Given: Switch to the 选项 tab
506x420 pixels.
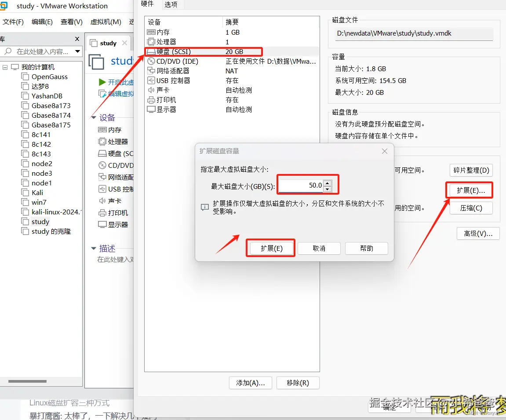Looking at the screenshot, I should tap(171, 5).
